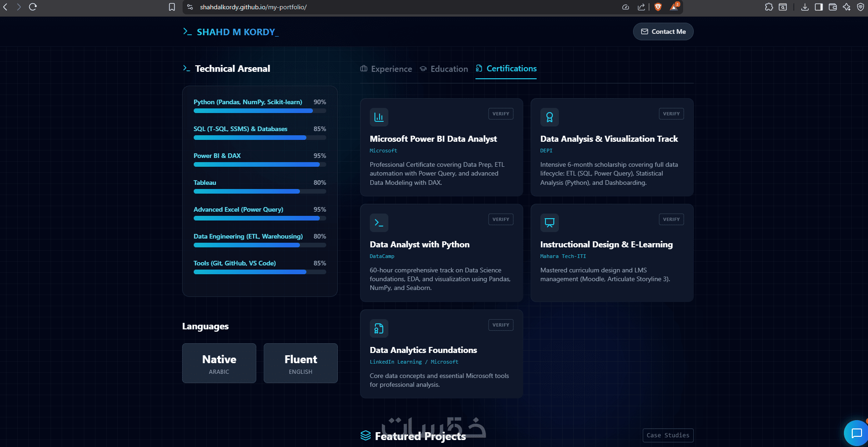The height and width of the screenshot is (447, 868).
Task: Click the Native Arabic language card
Action: (219, 363)
